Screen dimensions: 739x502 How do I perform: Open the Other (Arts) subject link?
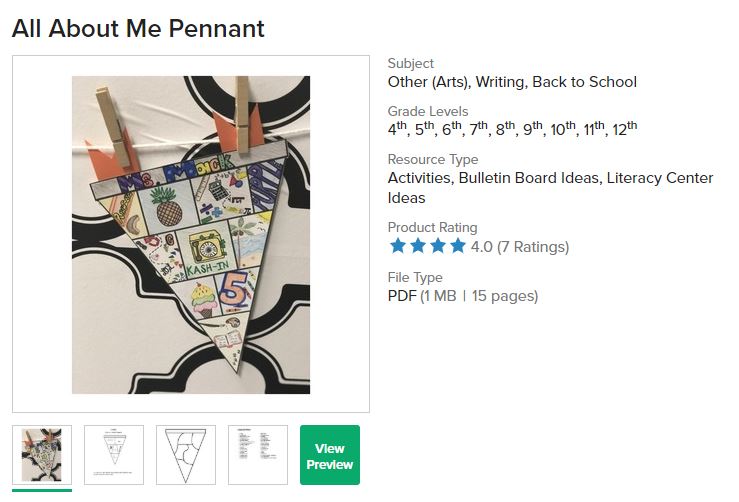[x=429, y=82]
